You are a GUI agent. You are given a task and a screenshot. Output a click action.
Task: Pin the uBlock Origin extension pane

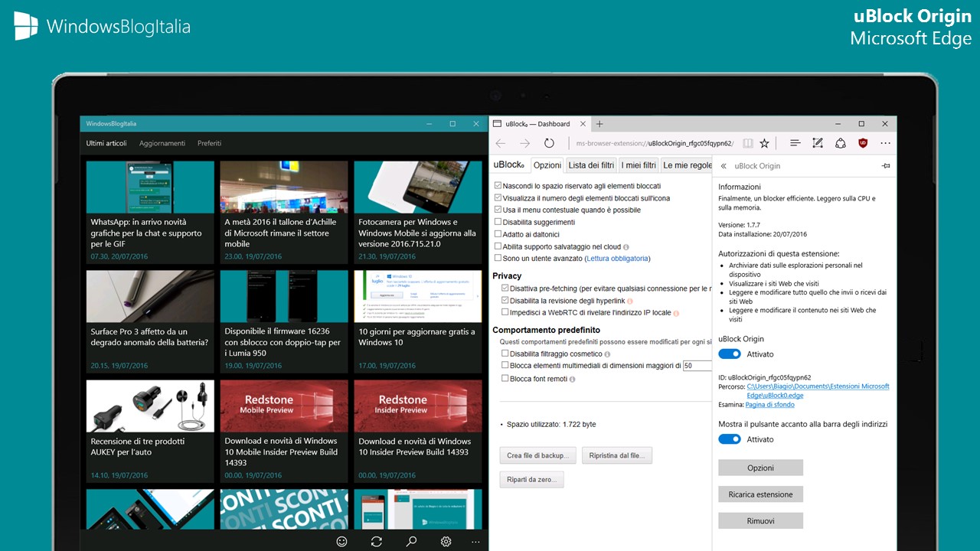(x=886, y=166)
